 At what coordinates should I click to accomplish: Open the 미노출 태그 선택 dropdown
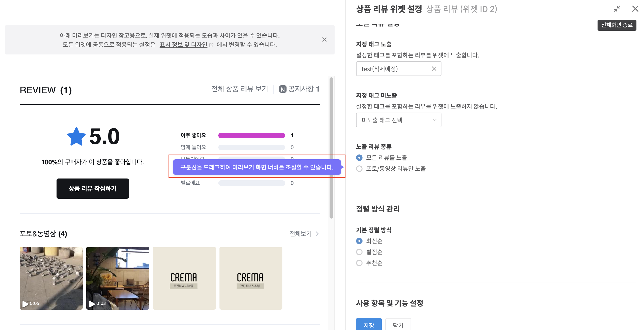click(398, 120)
